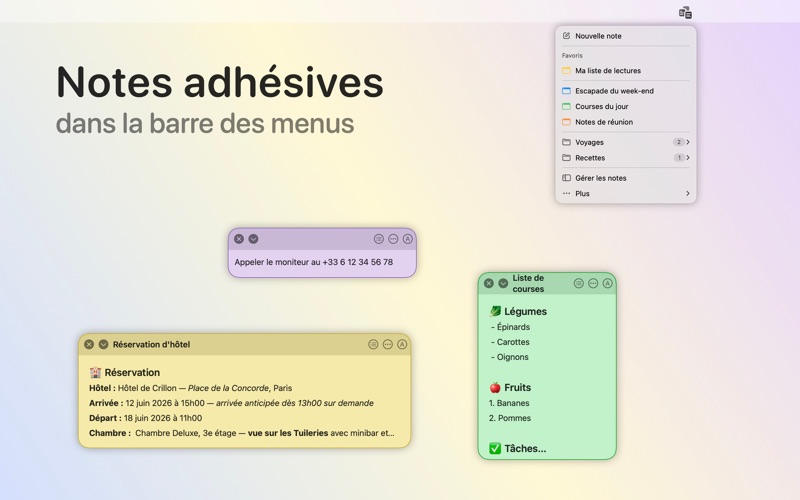This screenshot has width=800, height=500.
Task: Open more options in the purple note
Action: (393, 239)
